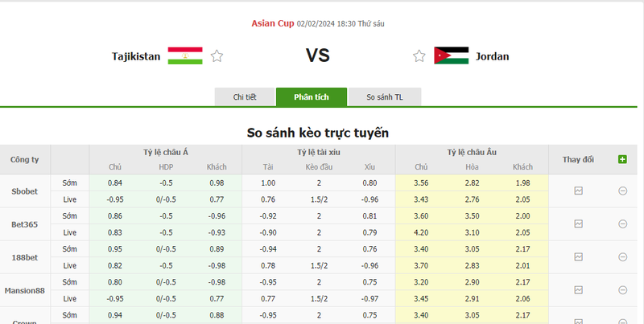The image size is (644, 324).
Task: Click Sbobet live handicap 0/-0.5
Action: [x=166, y=199]
